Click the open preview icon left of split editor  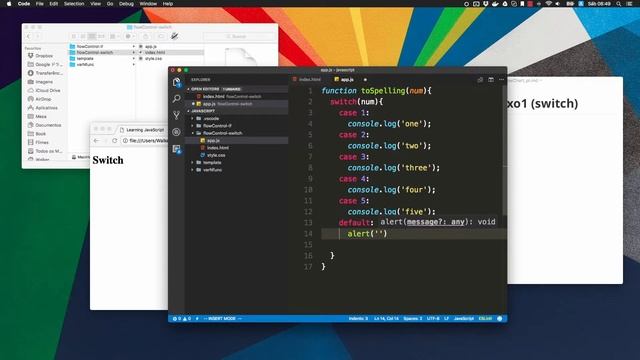click(x=480, y=80)
